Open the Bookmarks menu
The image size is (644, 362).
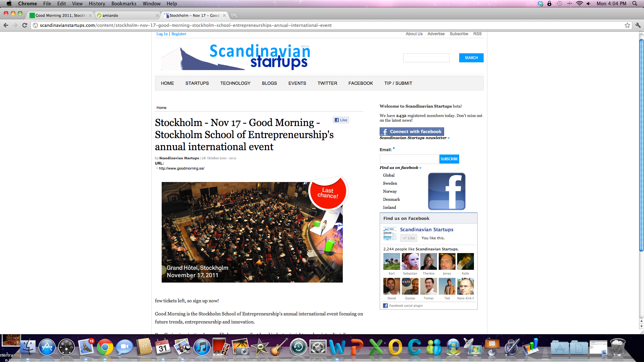coord(124,4)
